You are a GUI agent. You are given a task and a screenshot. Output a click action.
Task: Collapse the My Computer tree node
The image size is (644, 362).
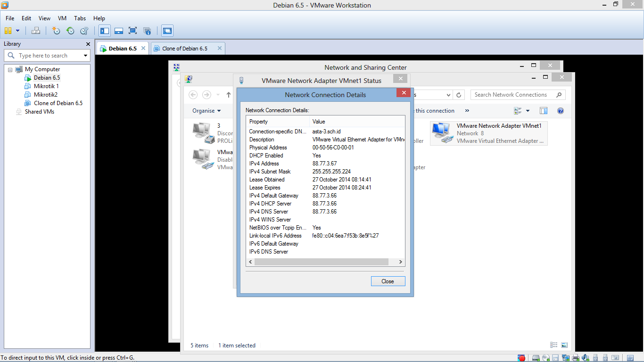coord(10,69)
